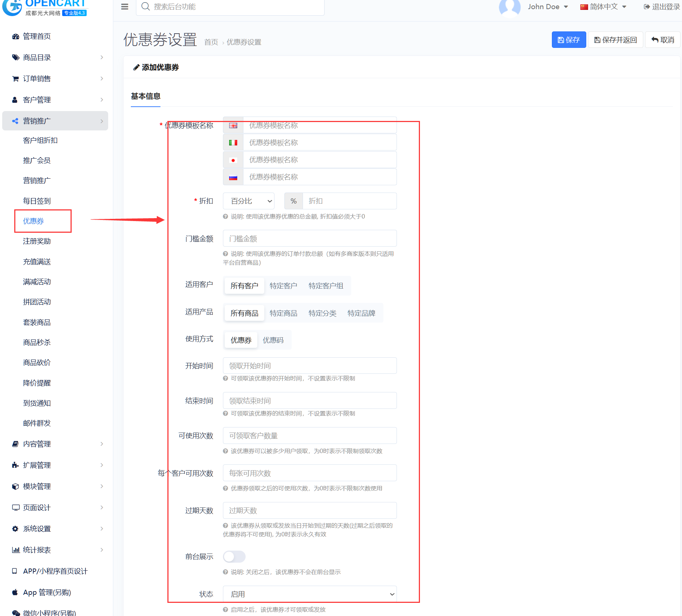Viewport: 682px width, 616px height.
Task: Select 特定客户 for applicable customers
Action: coord(283,286)
